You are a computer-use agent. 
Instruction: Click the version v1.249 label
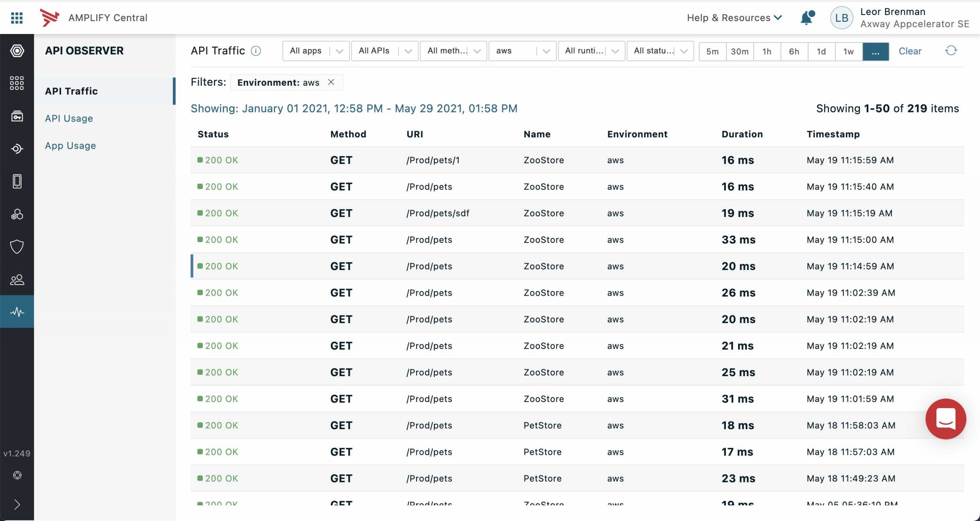pos(17,453)
